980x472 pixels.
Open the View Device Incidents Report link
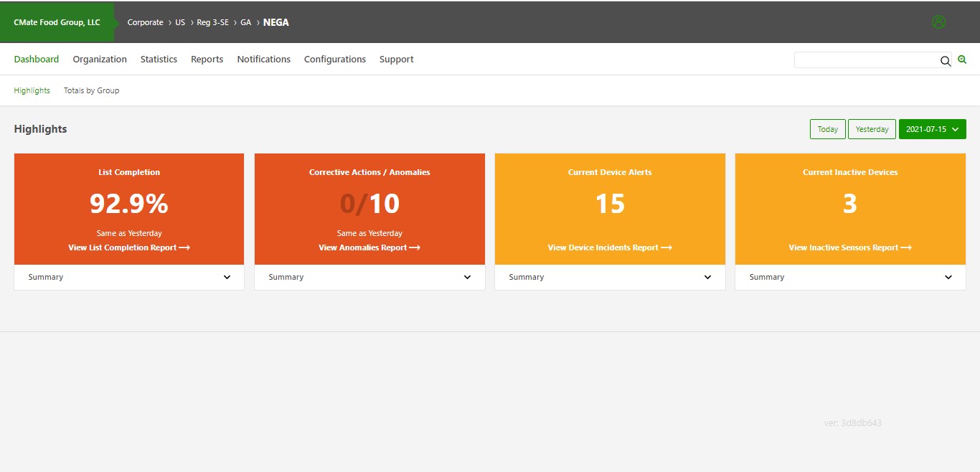click(x=609, y=247)
